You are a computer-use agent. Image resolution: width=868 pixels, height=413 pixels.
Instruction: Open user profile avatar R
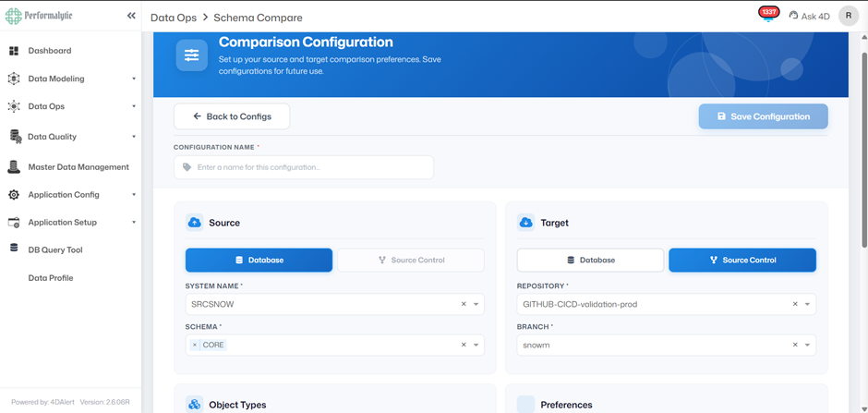[848, 16]
